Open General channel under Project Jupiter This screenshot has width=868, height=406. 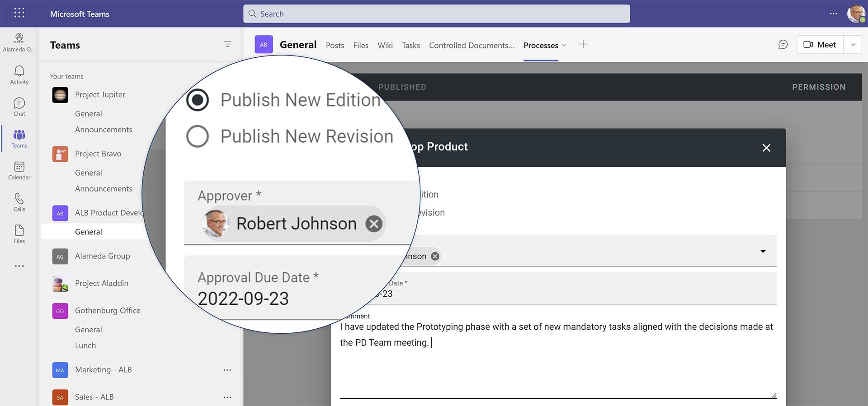(x=89, y=114)
